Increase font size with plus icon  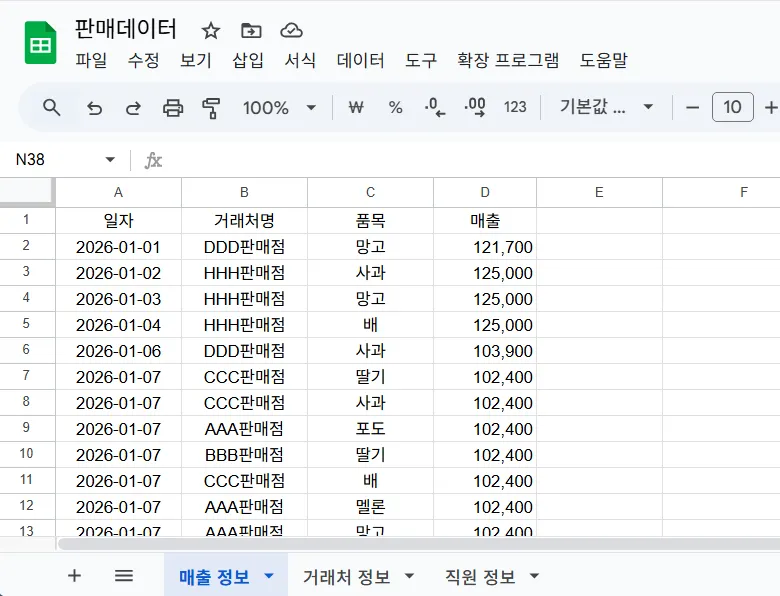click(x=771, y=107)
